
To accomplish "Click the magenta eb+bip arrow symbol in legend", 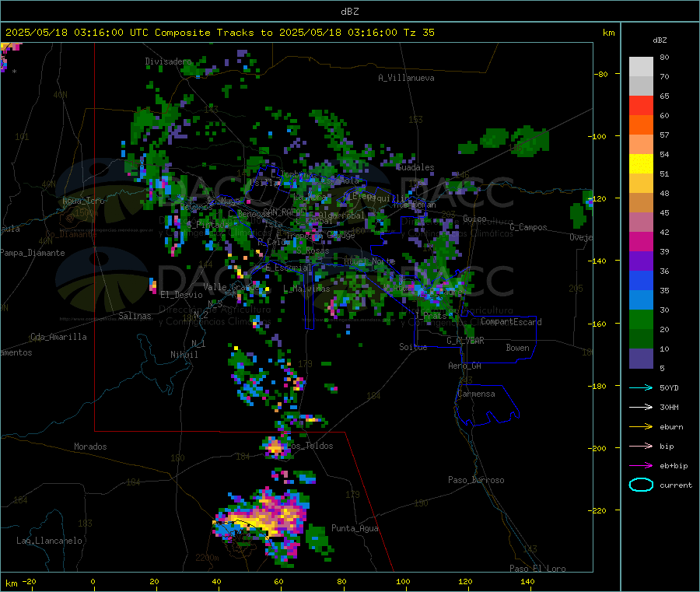I will pyautogui.click(x=641, y=465).
